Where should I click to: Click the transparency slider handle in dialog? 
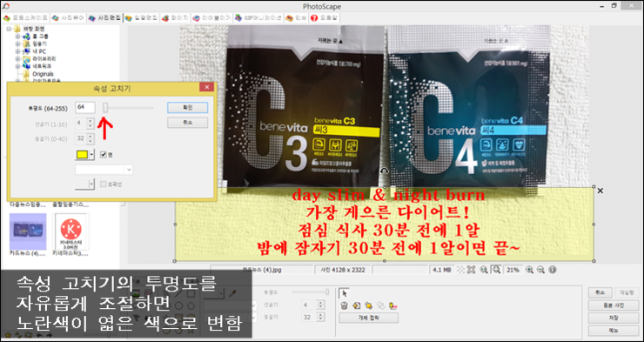105,108
